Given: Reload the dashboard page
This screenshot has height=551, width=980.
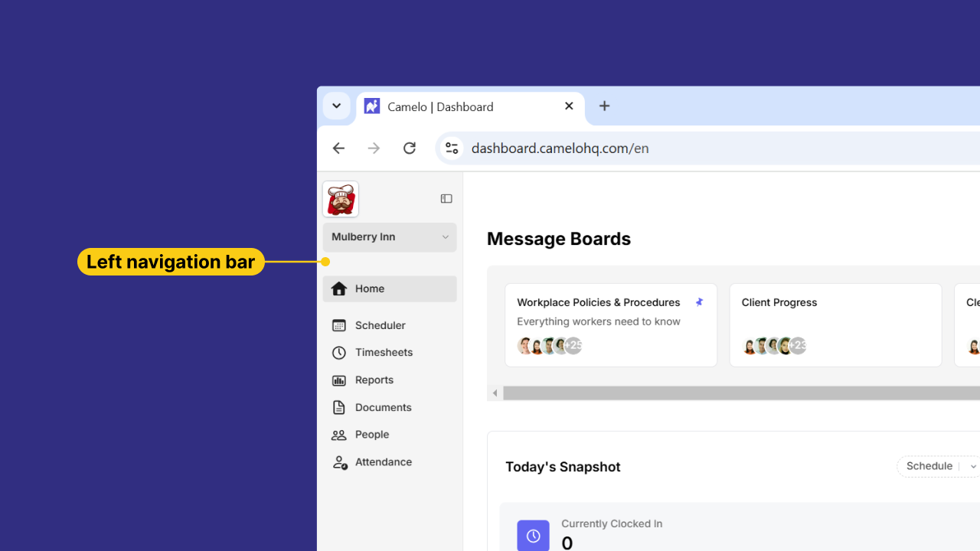Looking at the screenshot, I should 409,148.
